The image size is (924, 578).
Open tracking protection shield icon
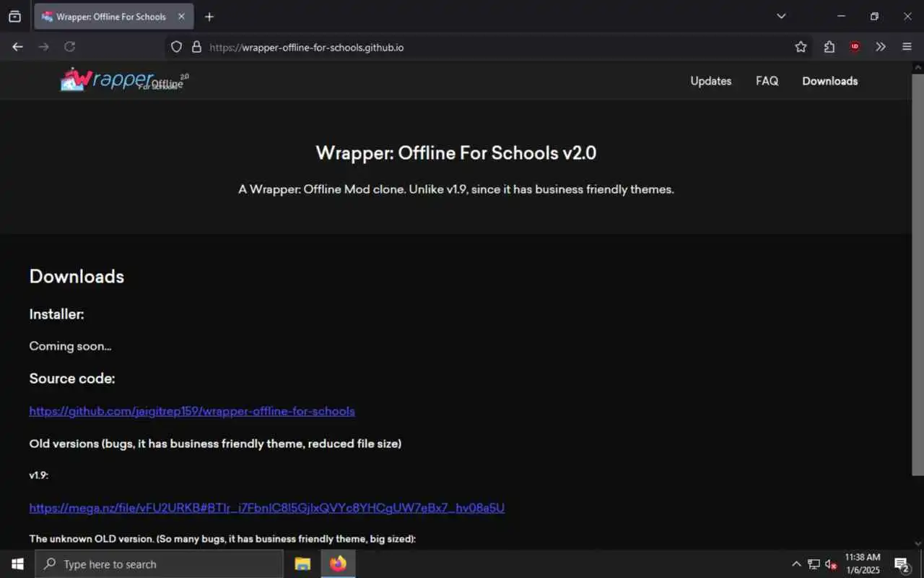176,47
